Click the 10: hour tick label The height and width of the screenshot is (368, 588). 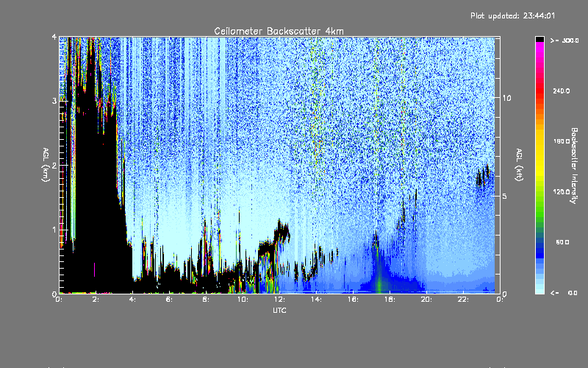(x=243, y=300)
